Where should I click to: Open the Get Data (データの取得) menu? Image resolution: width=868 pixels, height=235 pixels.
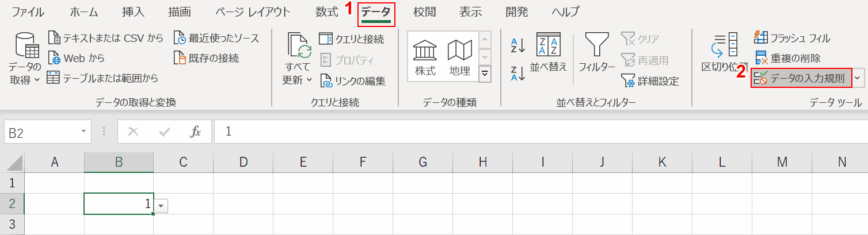point(25,58)
